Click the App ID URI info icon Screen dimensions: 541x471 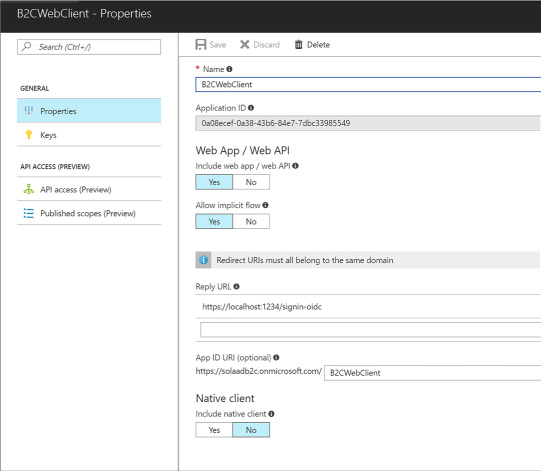[276, 357]
